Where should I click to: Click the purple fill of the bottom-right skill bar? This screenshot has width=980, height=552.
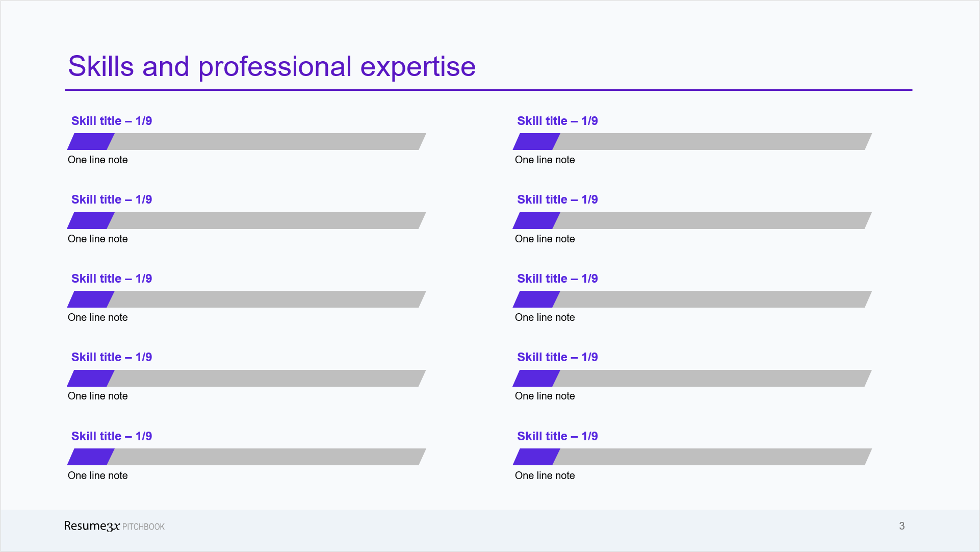536,457
